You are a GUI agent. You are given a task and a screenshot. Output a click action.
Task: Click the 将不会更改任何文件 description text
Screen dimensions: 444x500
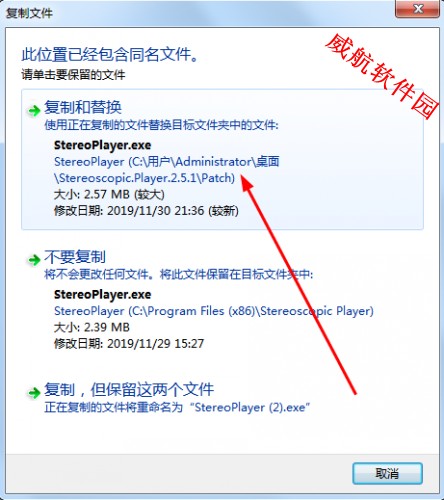click(x=179, y=274)
